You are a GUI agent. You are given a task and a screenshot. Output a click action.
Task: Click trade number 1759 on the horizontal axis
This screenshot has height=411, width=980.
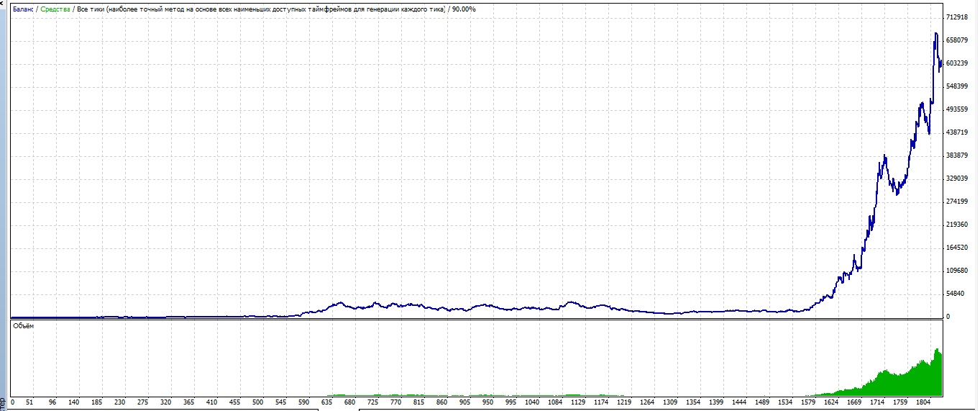click(x=901, y=403)
